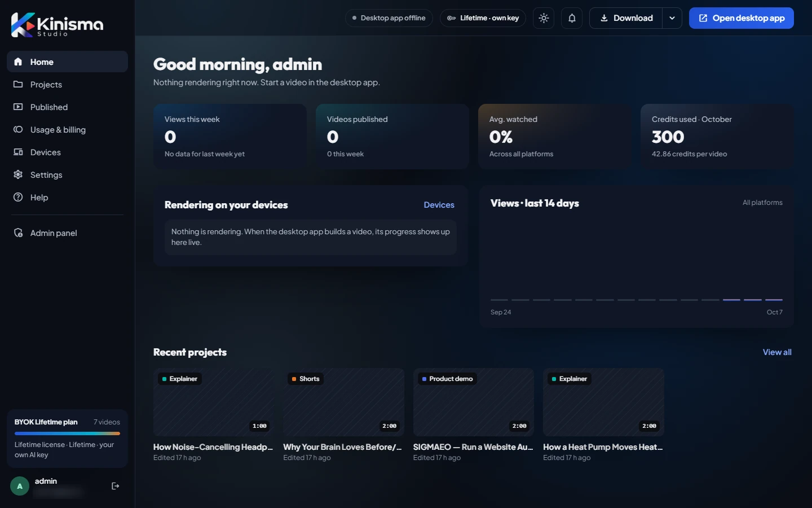Click Credits used October stat card
Image resolution: width=812 pixels, height=508 pixels.
(717, 137)
